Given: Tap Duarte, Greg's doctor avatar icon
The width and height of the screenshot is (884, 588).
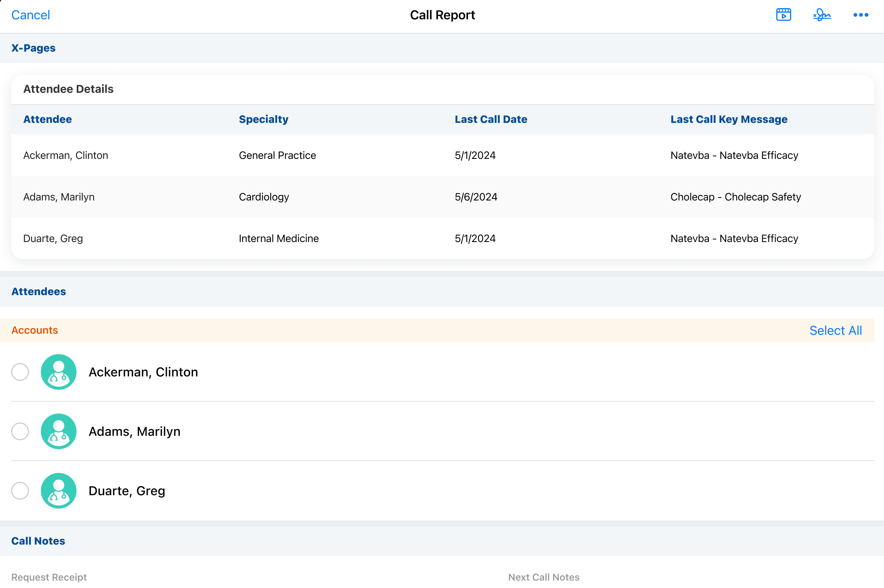Looking at the screenshot, I should 59,490.
